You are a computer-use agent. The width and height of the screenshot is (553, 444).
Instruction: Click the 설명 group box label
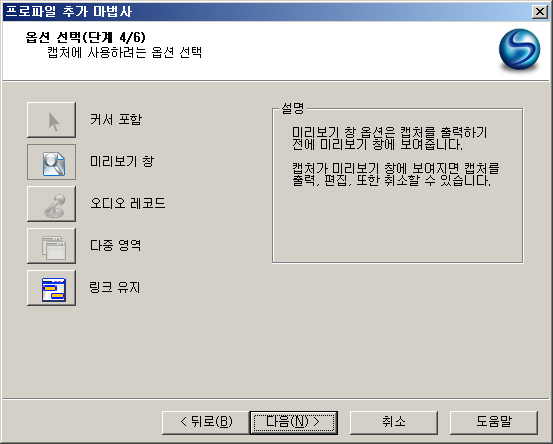pos(292,108)
